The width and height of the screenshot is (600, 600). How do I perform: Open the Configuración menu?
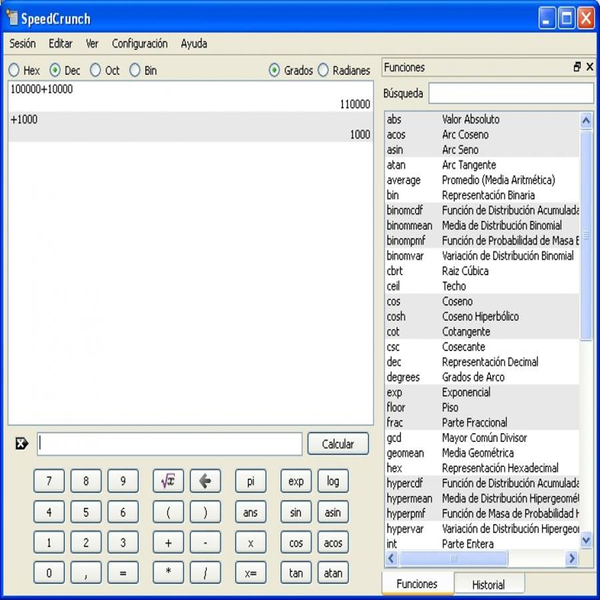[x=140, y=44]
